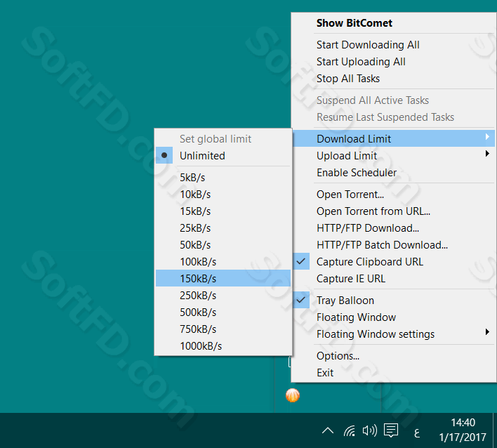Set download limit to 10kB/s

(x=223, y=194)
